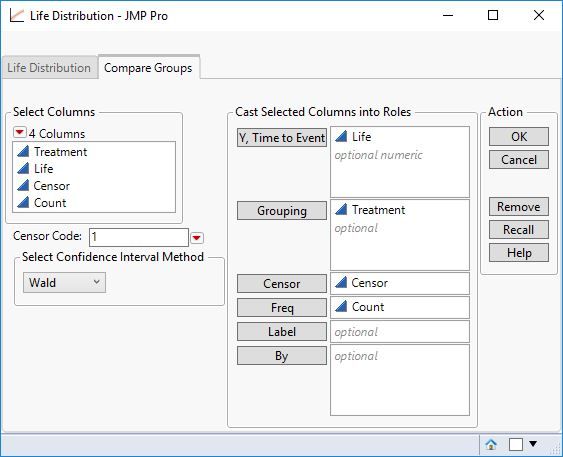Open the status bar dropdown arrow
The height and width of the screenshot is (457, 563).
533,444
